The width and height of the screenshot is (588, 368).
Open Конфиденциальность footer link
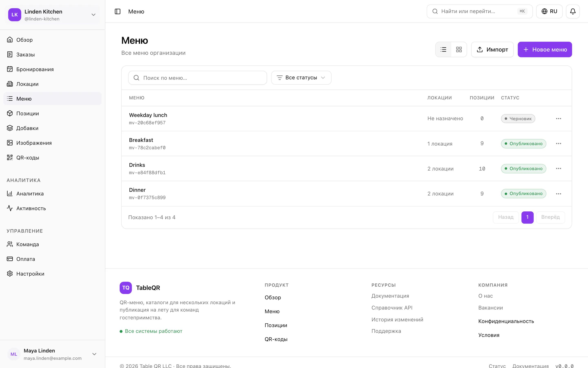pyautogui.click(x=506, y=321)
